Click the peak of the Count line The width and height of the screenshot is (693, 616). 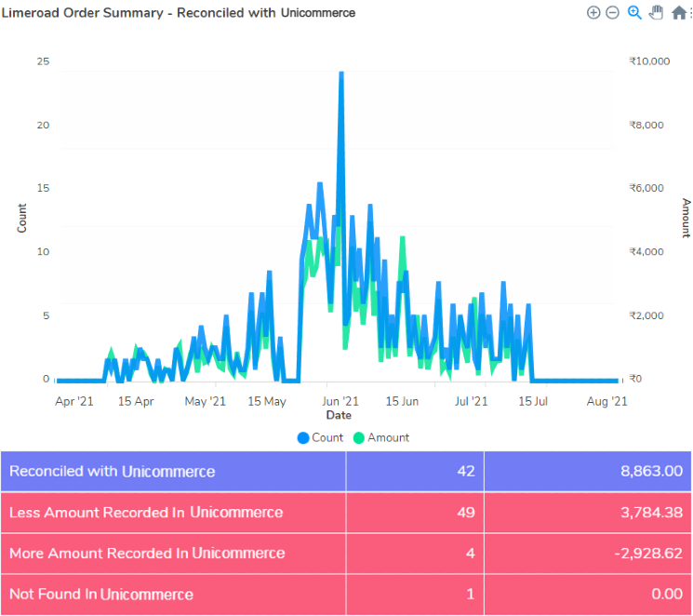(x=341, y=72)
